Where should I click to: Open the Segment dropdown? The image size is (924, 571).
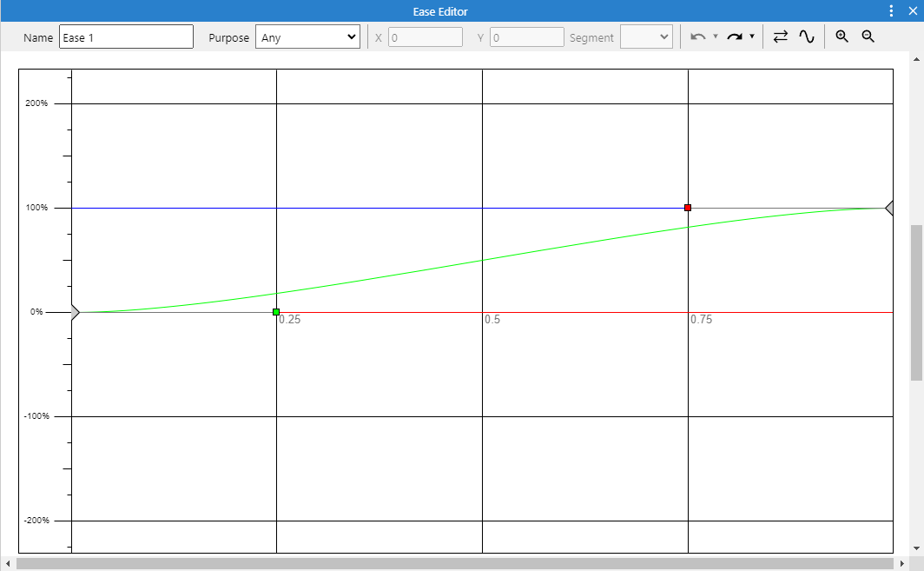coord(646,37)
